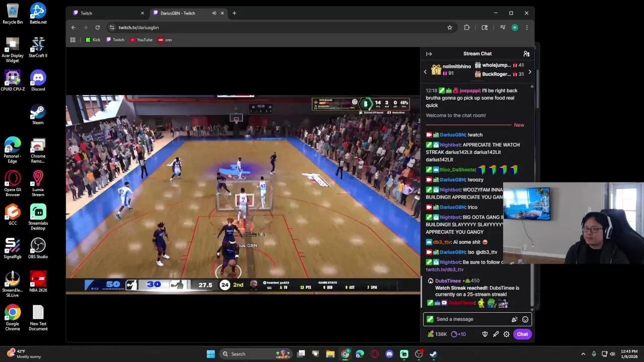Close the DariusGBN - Twitch tab
644x362 pixels.
pyautogui.click(x=222, y=13)
